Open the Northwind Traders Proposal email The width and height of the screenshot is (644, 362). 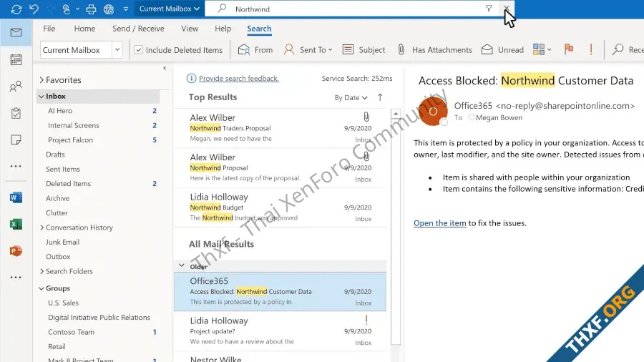point(280,128)
